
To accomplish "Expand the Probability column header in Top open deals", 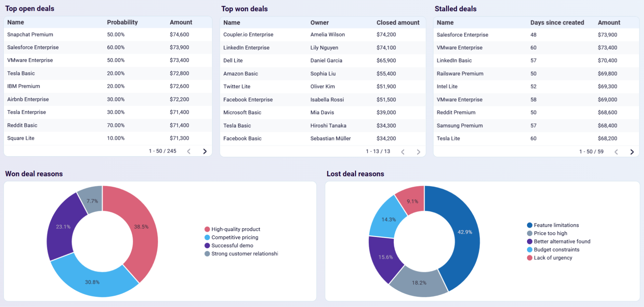I will (122, 22).
